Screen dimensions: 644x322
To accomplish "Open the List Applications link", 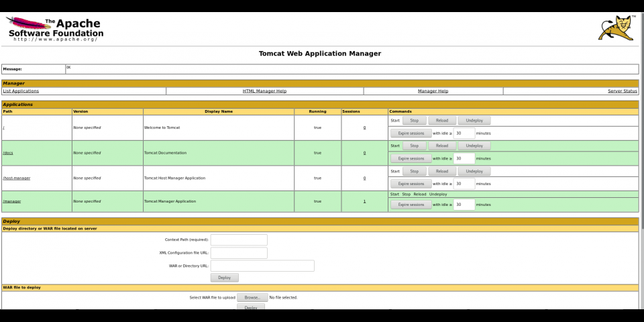I will click(x=21, y=91).
